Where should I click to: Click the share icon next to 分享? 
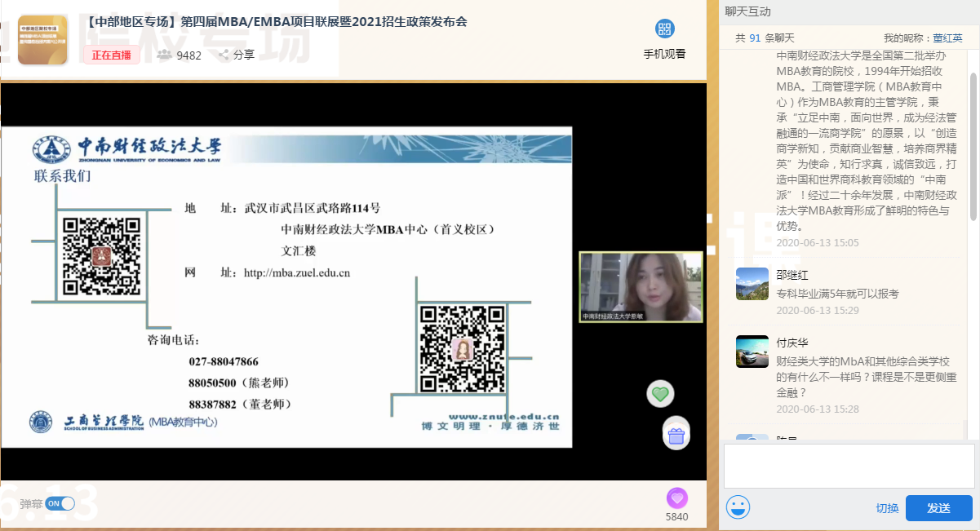pos(223,55)
